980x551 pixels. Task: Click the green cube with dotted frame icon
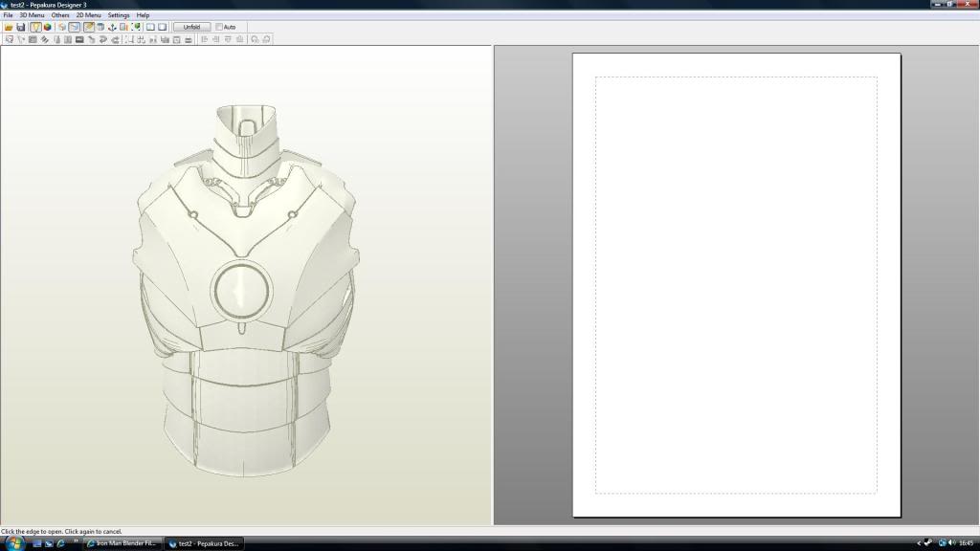(136, 27)
